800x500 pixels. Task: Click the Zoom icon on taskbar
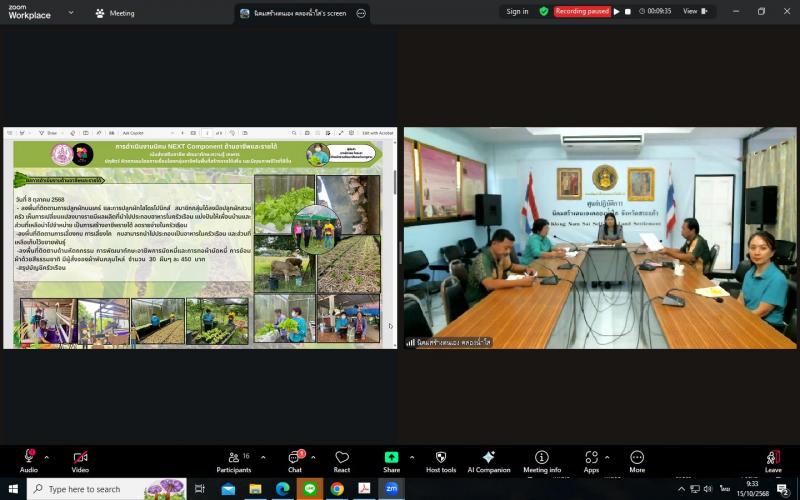coord(391,489)
